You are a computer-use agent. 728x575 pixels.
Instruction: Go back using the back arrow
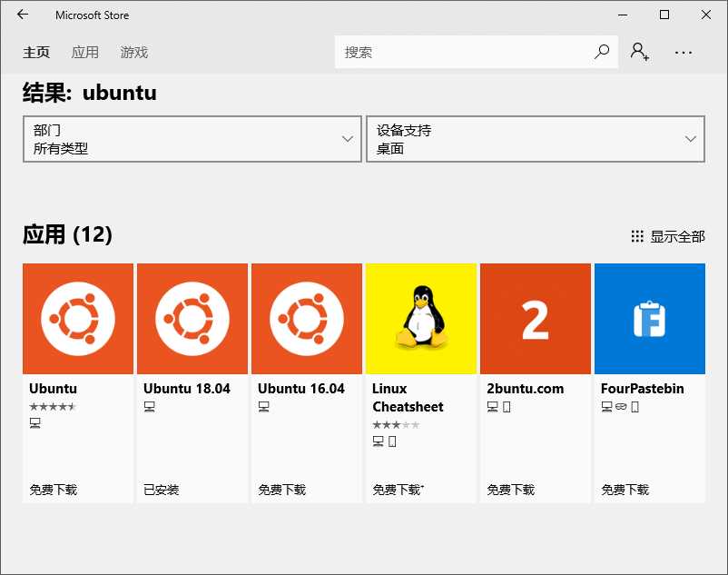pos(23,15)
